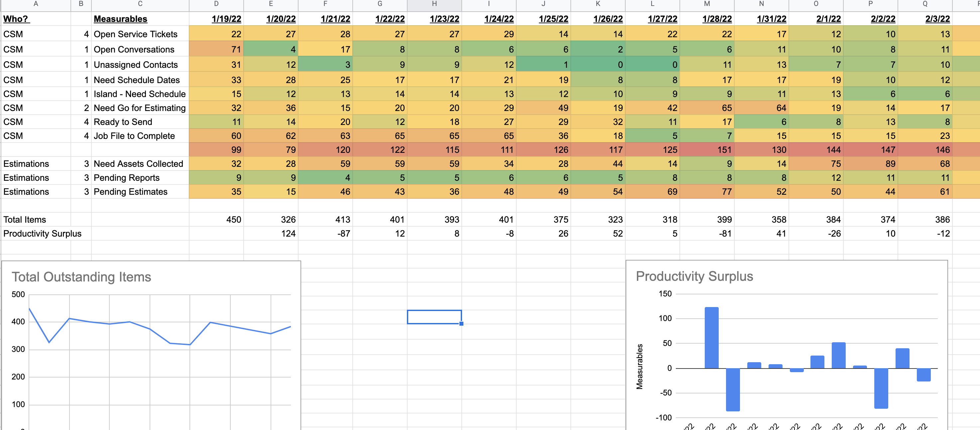
Task: Select Productivity Surplus value 124
Action: coord(271,233)
